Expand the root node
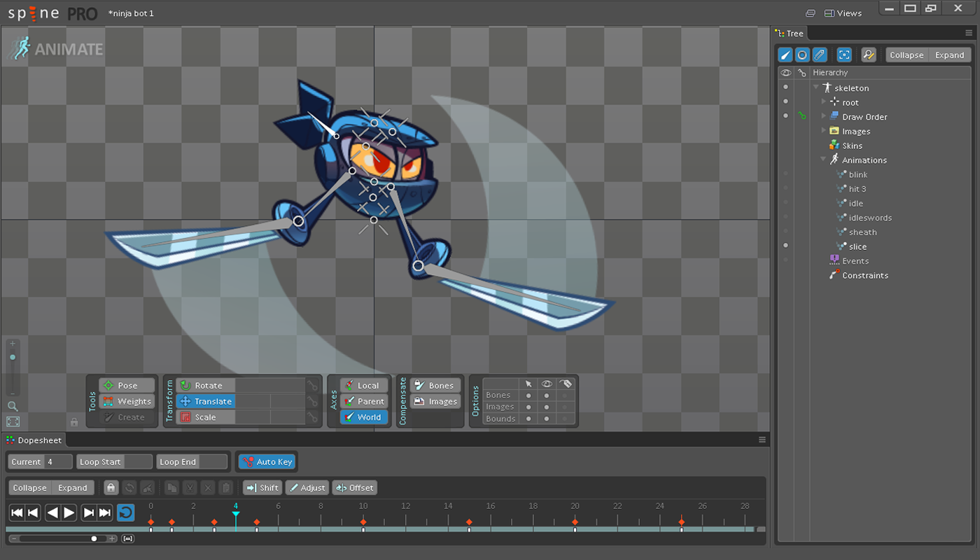Viewport: 980px width, 560px height. [x=824, y=102]
